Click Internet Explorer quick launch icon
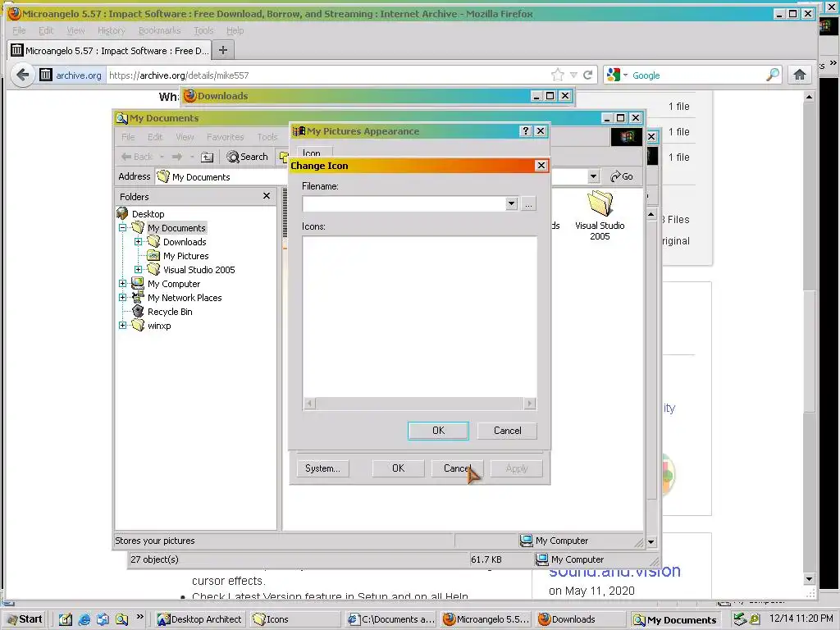The width and height of the screenshot is (840, 630). tap(84, 619)
